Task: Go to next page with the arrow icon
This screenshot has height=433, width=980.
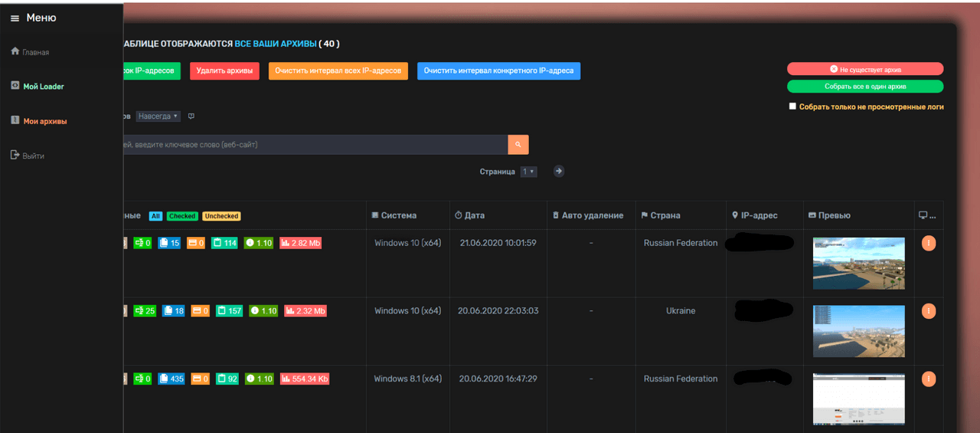Action: tap(559, 172)
